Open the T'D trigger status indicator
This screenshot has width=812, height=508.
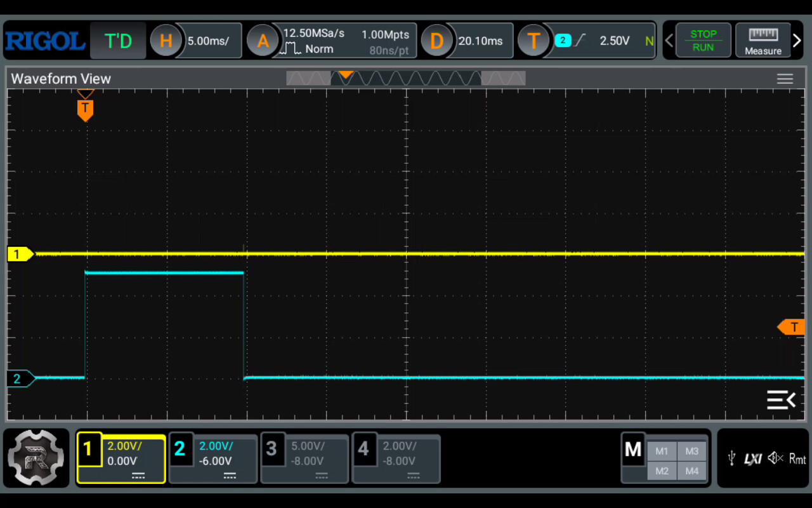pos(118,41)
